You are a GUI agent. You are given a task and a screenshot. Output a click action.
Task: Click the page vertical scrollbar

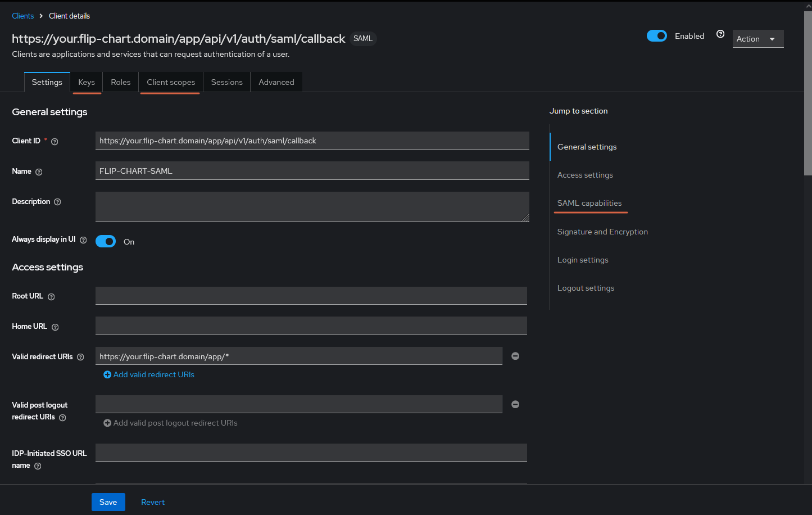click(808, 93)
